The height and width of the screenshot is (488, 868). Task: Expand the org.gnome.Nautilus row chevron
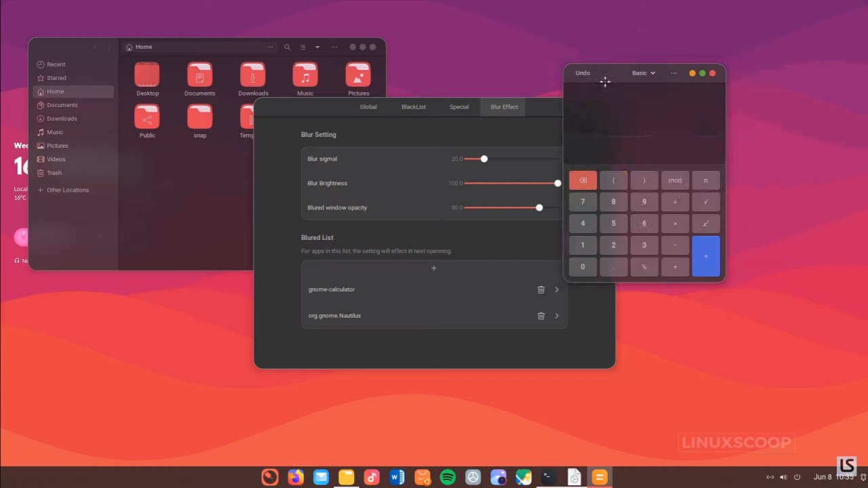(557, 316)
